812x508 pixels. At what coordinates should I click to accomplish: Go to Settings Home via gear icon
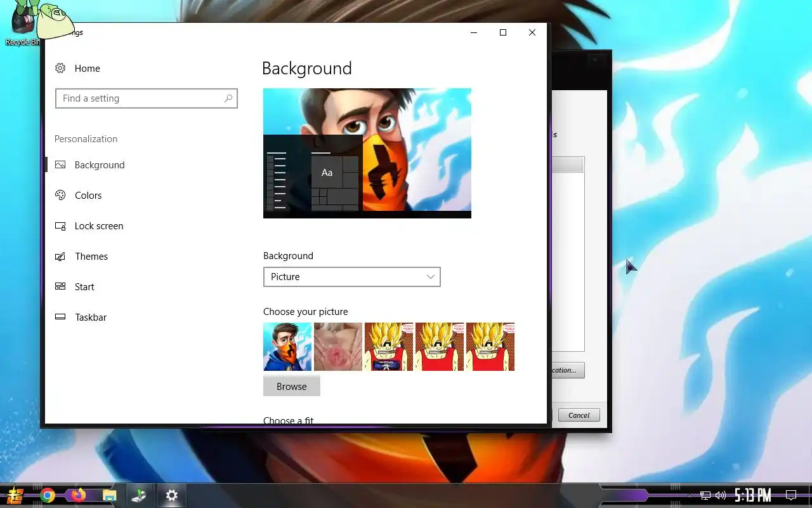pos(60,68)
